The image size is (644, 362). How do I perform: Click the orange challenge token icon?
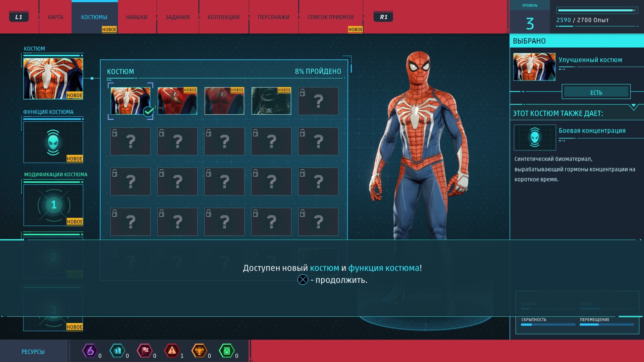coord(199,351)
